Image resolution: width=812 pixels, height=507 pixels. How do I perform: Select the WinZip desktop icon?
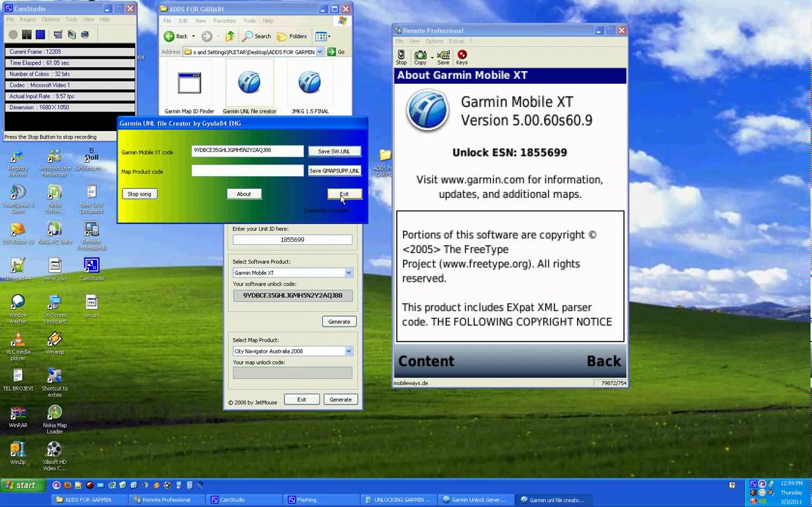(x=18, y=453)
